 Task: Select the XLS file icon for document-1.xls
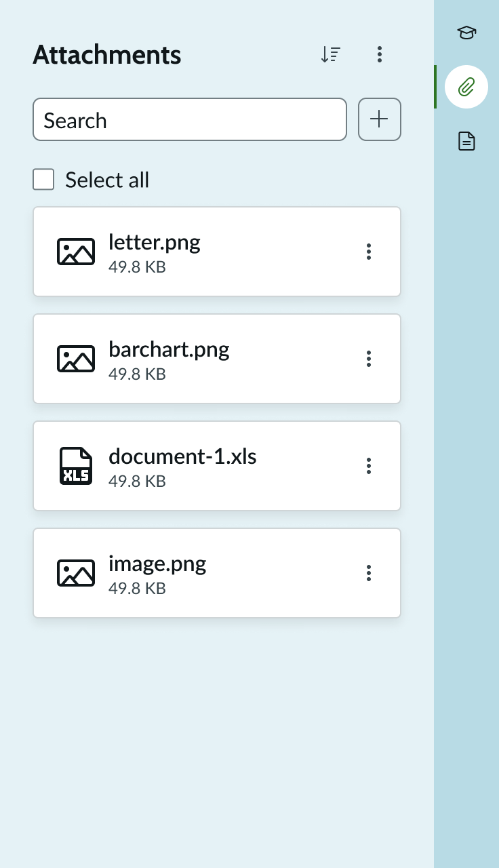pos(75,465)
